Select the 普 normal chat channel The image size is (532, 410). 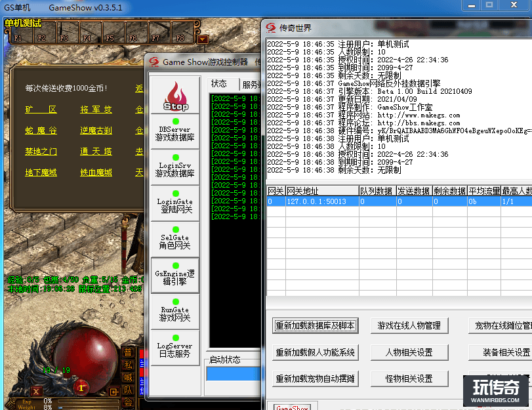pyautogui.click(x=128, y=352)
